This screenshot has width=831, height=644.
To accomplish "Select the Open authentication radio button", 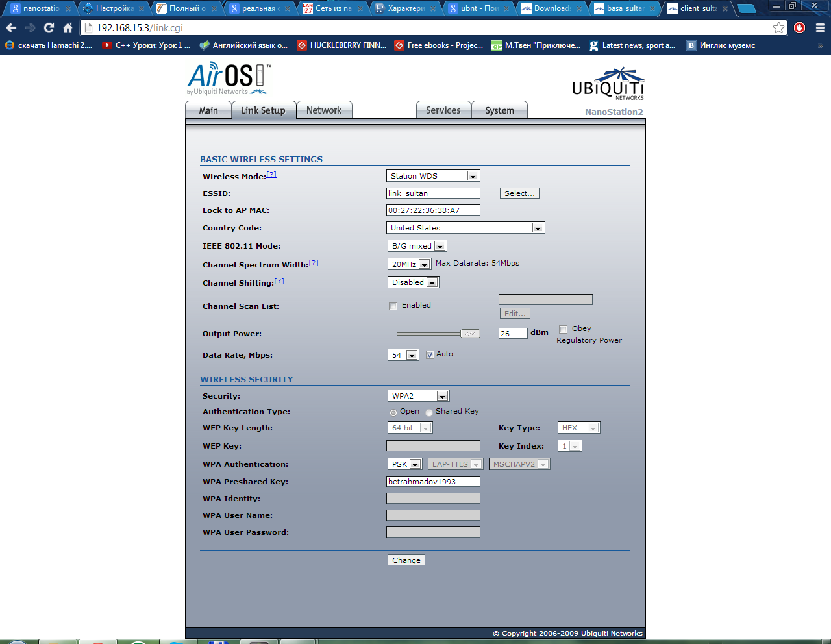I will pos(393,412).
